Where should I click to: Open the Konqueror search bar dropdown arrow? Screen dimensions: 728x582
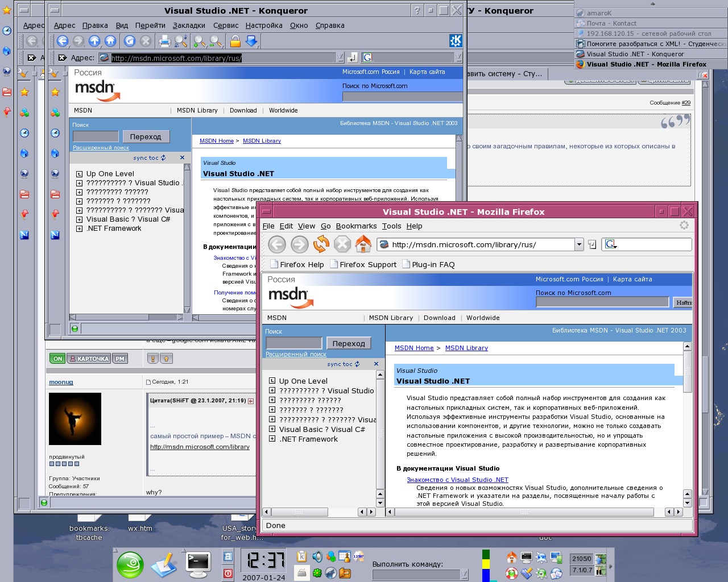point(458,57)
